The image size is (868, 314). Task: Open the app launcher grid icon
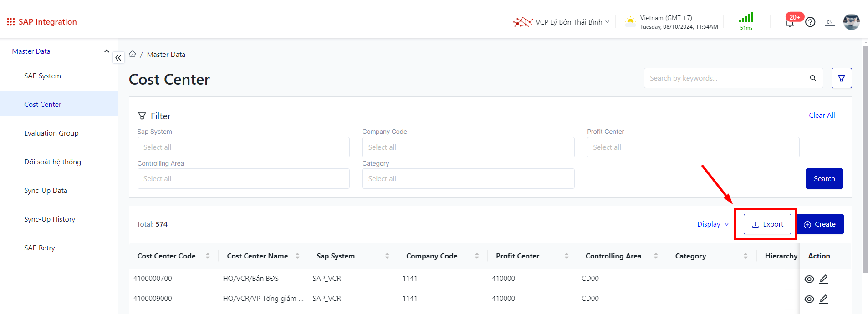pos(10,22)
